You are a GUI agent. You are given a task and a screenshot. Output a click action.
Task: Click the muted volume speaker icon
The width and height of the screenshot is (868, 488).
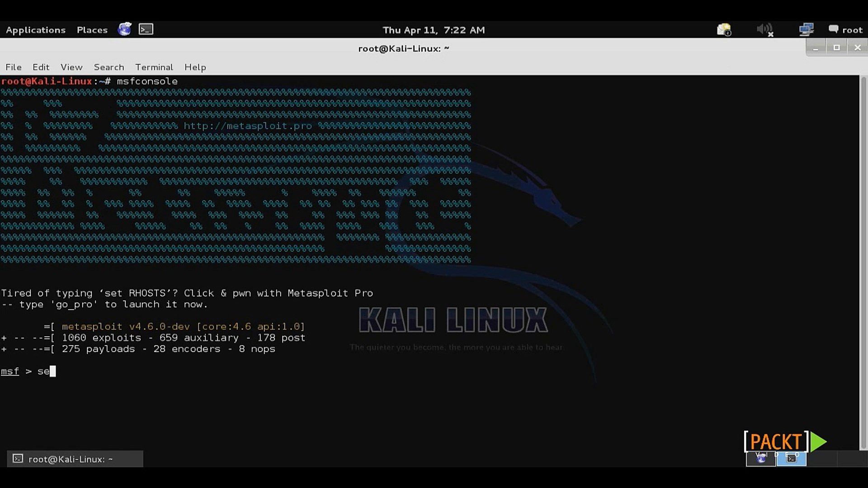tap(764, 30)
